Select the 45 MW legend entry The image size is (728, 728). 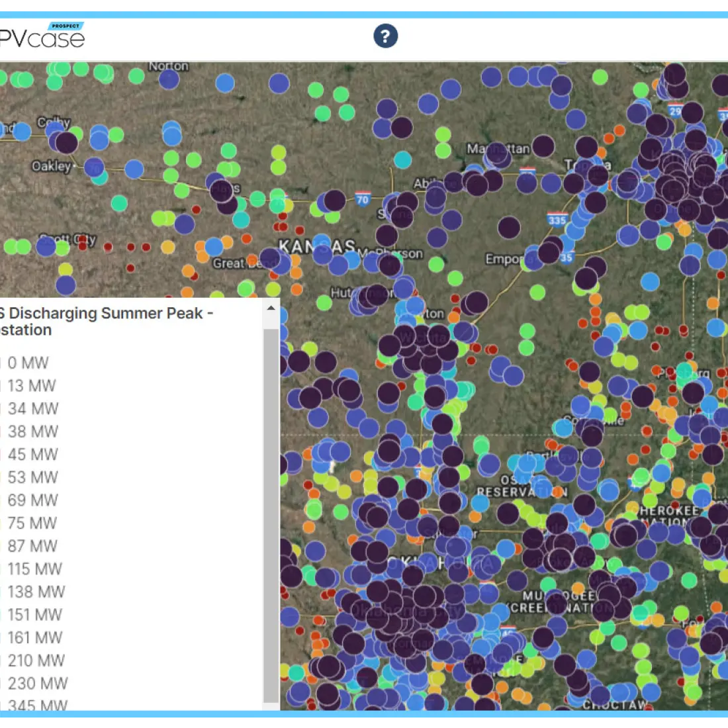click(x=32, y=455)
